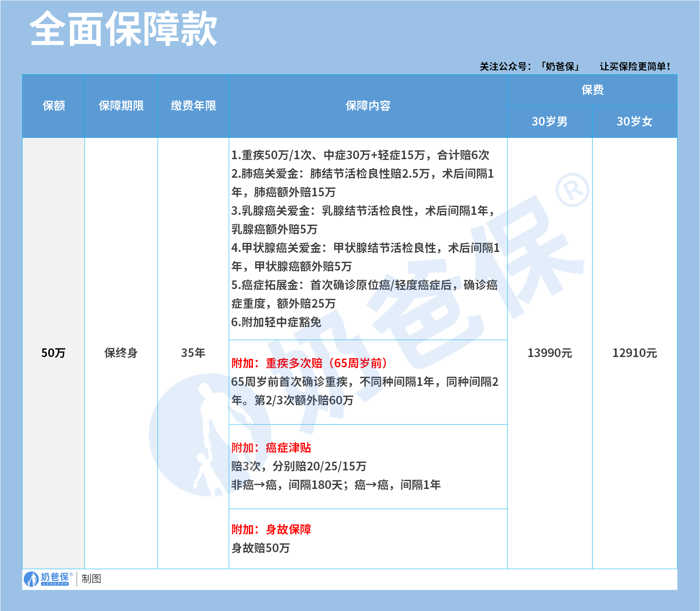Click the 让买保险更简单! slogan
This screenshot has height=611, width=700.
tap(635, 66)
